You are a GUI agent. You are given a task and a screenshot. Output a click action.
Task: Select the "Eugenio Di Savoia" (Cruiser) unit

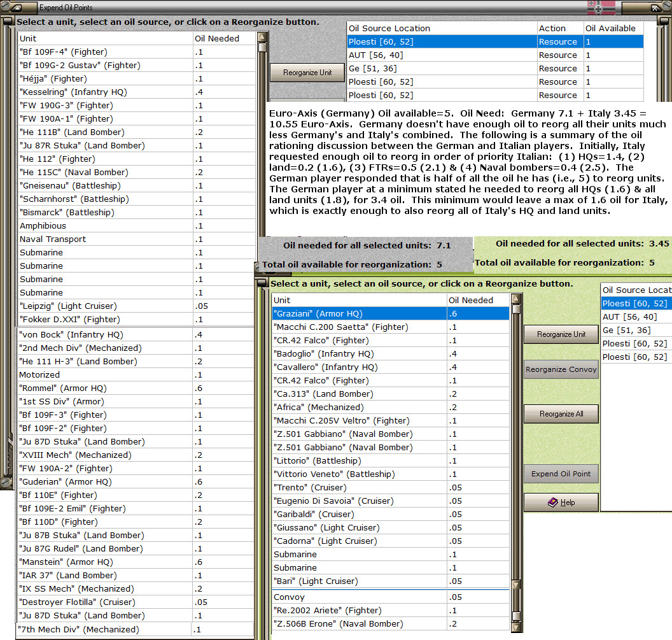pos(391,501)
